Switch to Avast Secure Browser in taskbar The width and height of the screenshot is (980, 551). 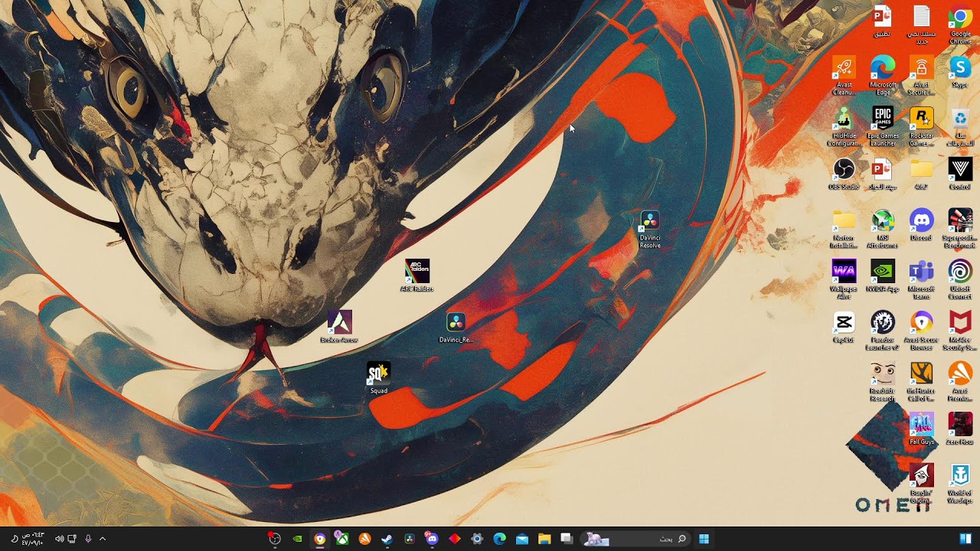point(319,539)
